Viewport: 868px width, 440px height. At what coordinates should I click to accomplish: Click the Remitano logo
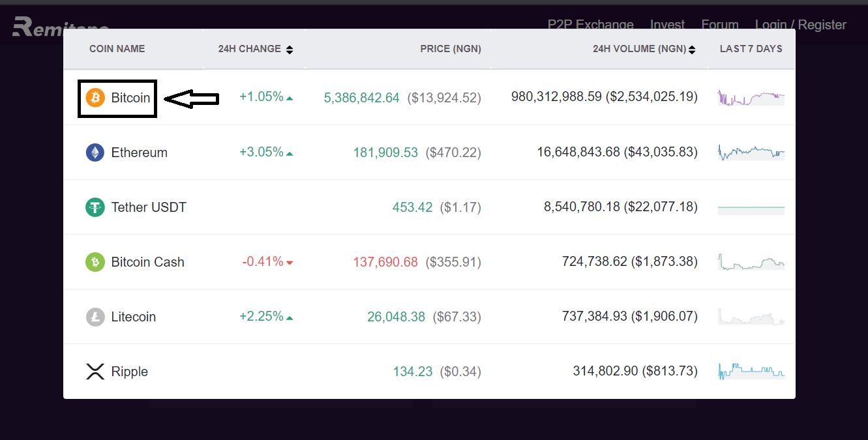pos(38,26)
